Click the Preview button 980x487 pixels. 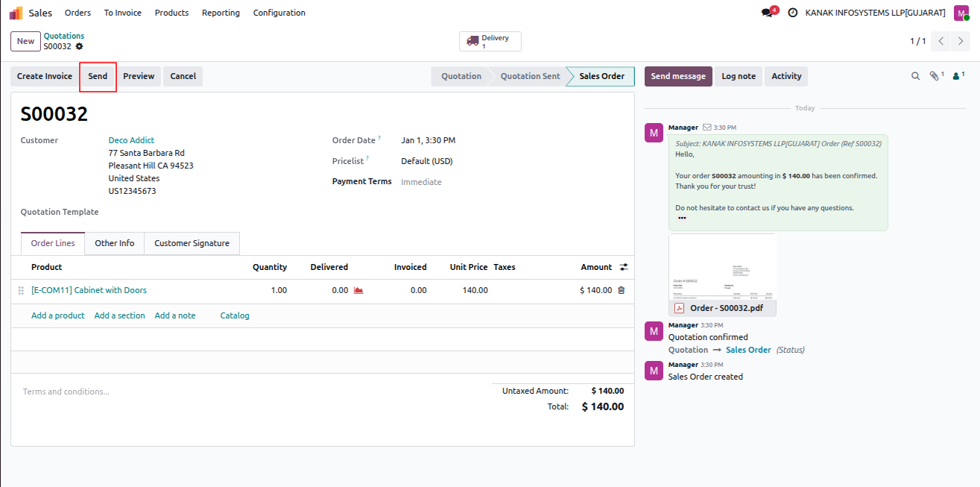tap(139, 76)
